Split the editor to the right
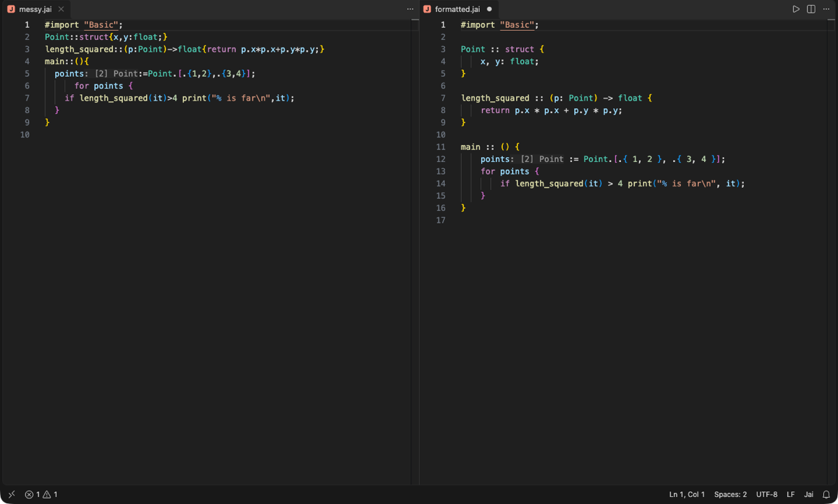838x504 pixels. point(811,9)
